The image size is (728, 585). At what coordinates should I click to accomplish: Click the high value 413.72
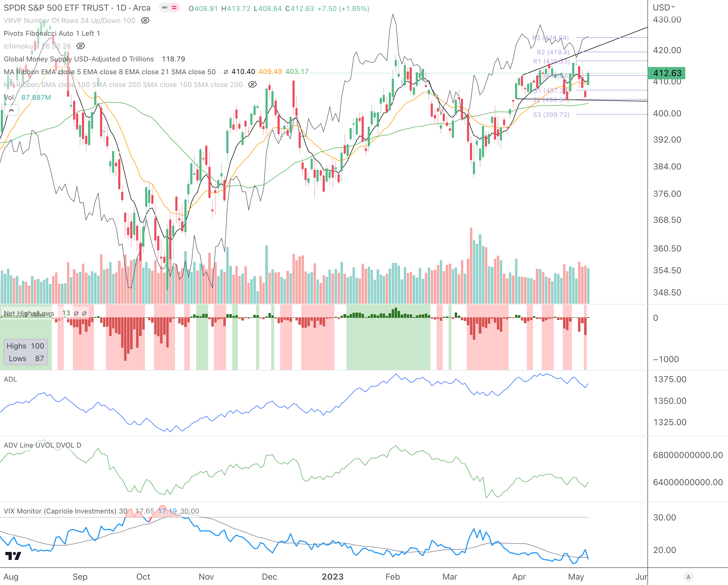(239, 9)
